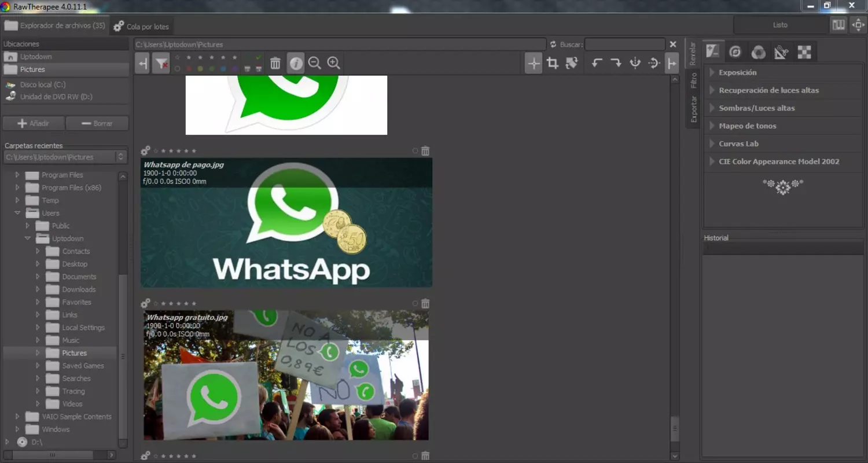Click the folder path field C:\Users\Uptodown\Pictures
868x463 pixels.
tap(340, 45)
